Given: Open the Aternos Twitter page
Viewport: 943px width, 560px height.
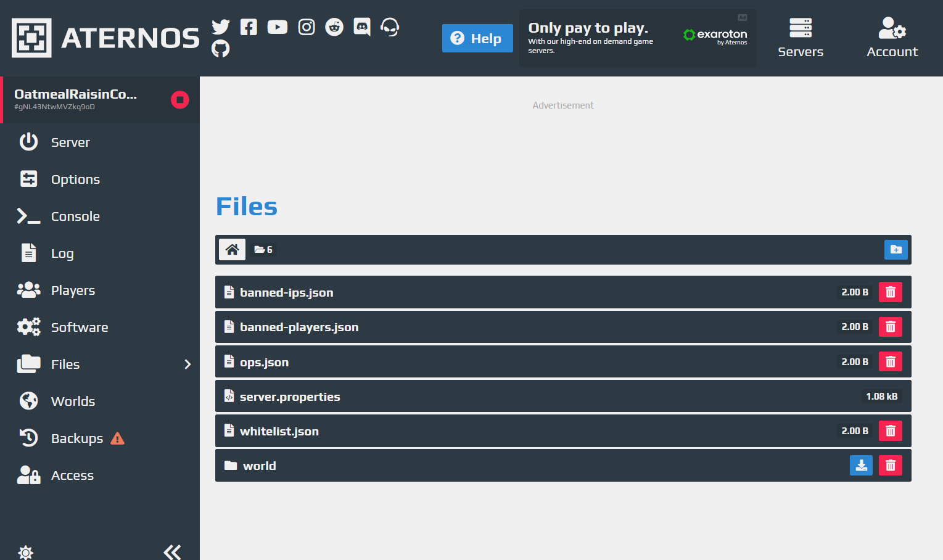Looking at the screenshot, I should [220, 27].
